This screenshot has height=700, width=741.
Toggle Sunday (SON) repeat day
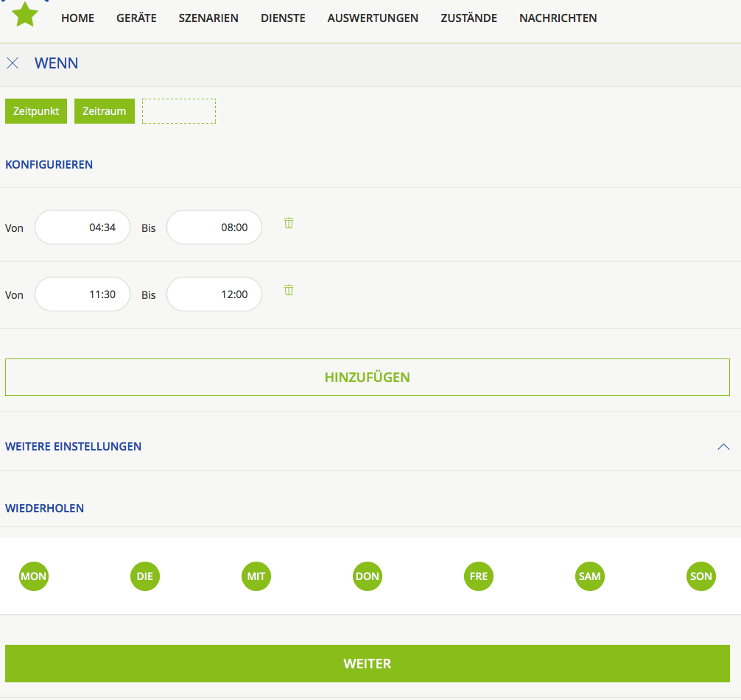(701, 576)
